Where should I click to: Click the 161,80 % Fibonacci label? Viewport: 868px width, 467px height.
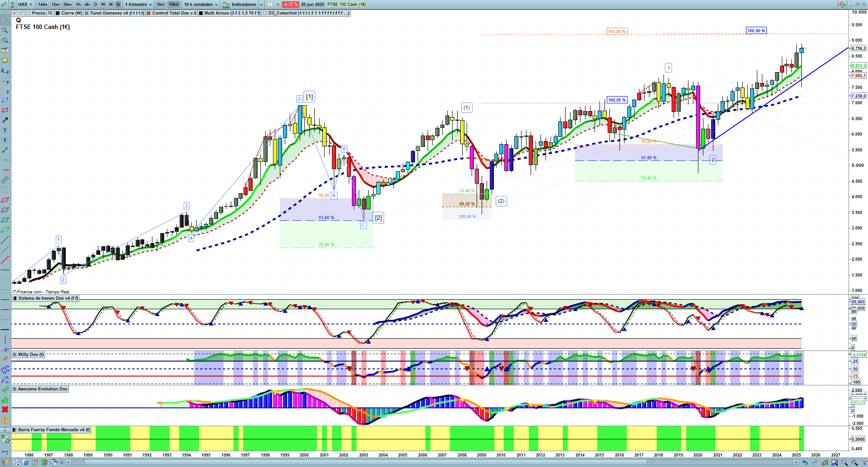click(617, 32)
